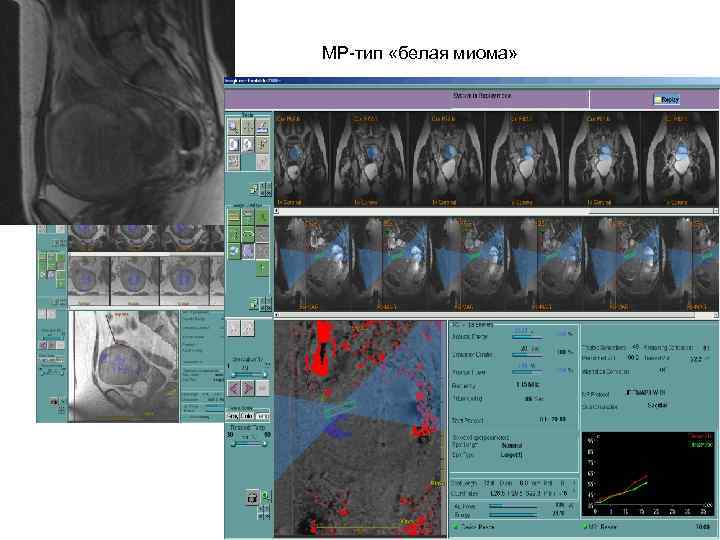This screenshot has width=720, height=540.
Task: Click the camera snapshot icon near the bottom left
Action: 252,497
